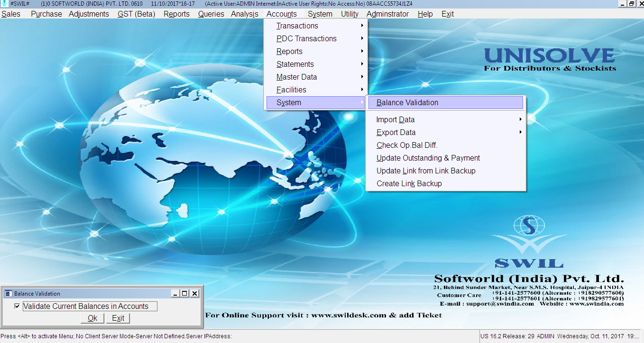Expand the Statements submenu
This screenshot has width=644, height=343.
click(316, 64)
